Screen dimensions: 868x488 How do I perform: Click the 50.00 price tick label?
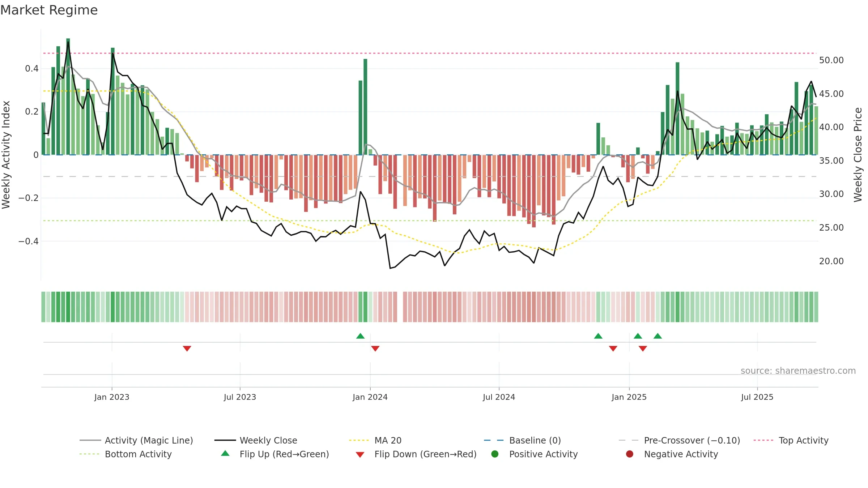(x=831, y=60)
